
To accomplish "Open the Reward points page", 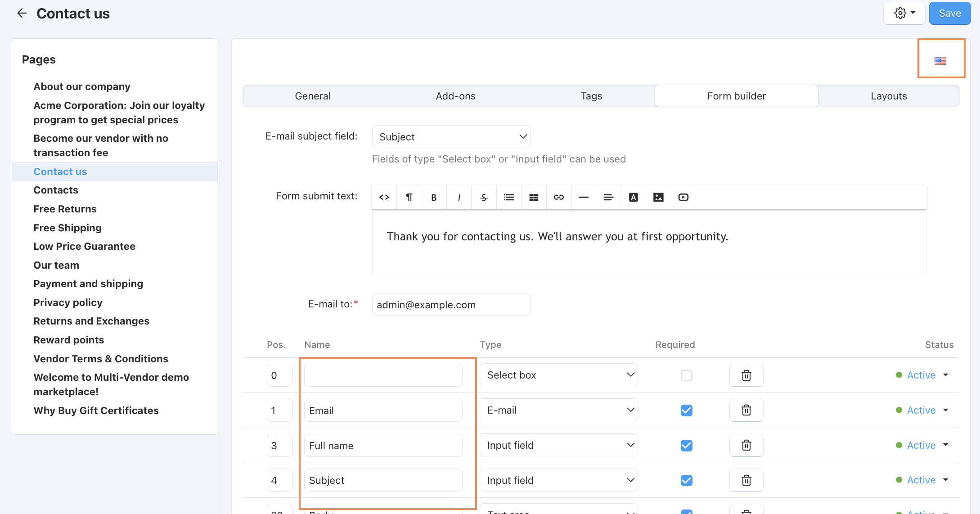I will [x=69, y=340].
